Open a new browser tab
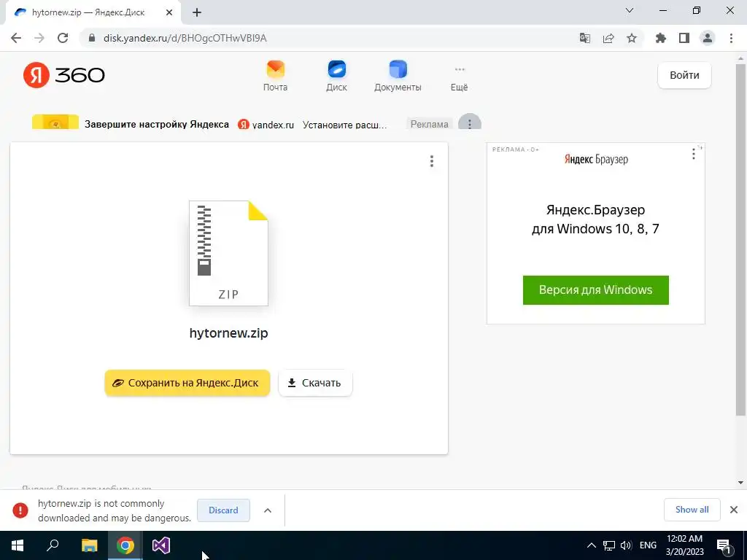Image resolution: width=747 pixels, height=560 pixels. (197, 12)
